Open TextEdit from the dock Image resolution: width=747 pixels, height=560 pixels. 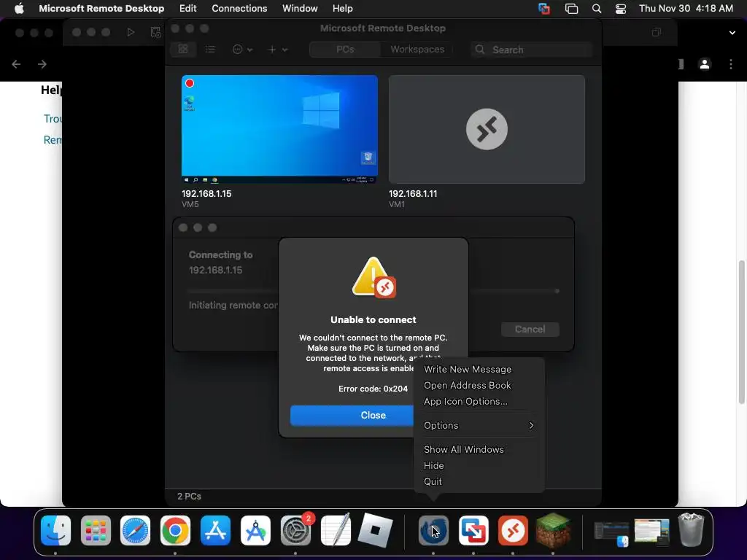click(x=336, y=530)
